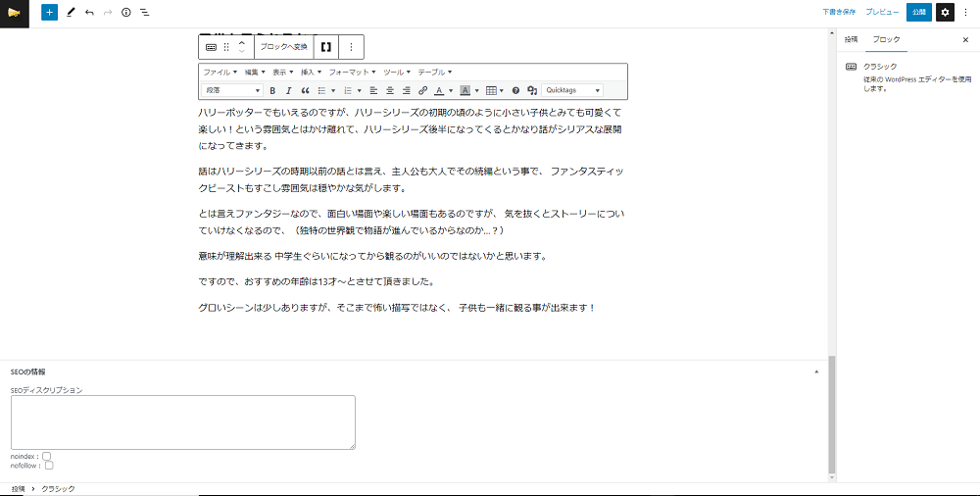Open the list view outline
Image resolution: width=980 pixels, height=496 pixels.
coord(144,12)
